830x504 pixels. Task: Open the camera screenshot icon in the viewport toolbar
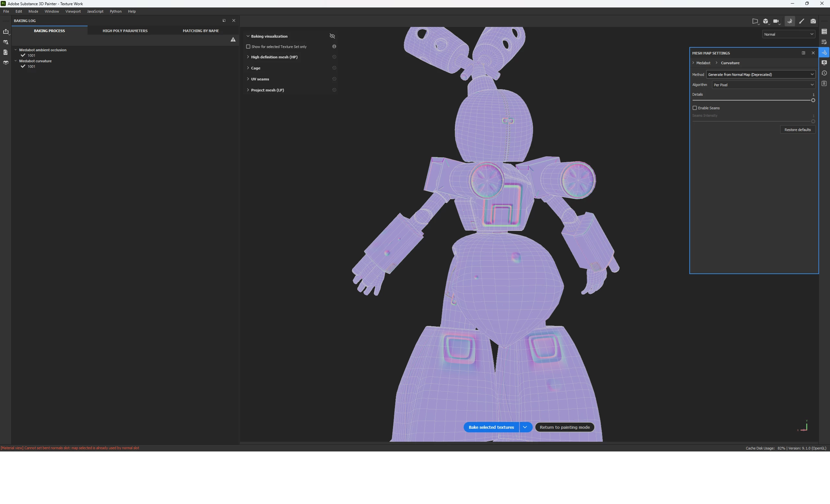point(813,21)
